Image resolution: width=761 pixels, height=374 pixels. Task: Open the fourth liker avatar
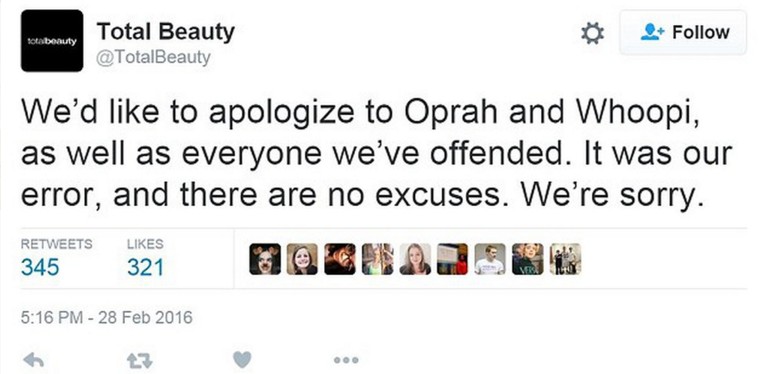pos(377,259)
